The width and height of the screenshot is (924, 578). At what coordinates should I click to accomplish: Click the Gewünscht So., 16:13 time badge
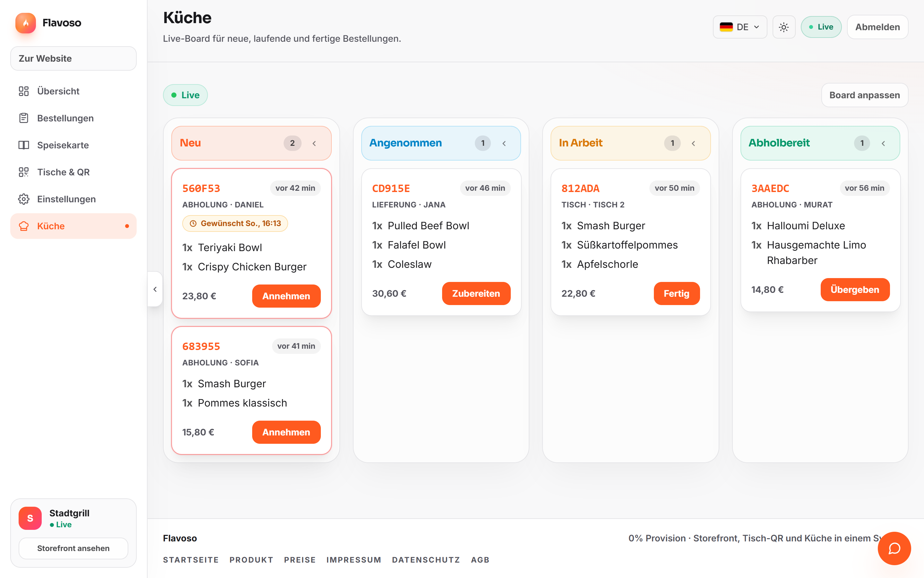tap(235, 223)
